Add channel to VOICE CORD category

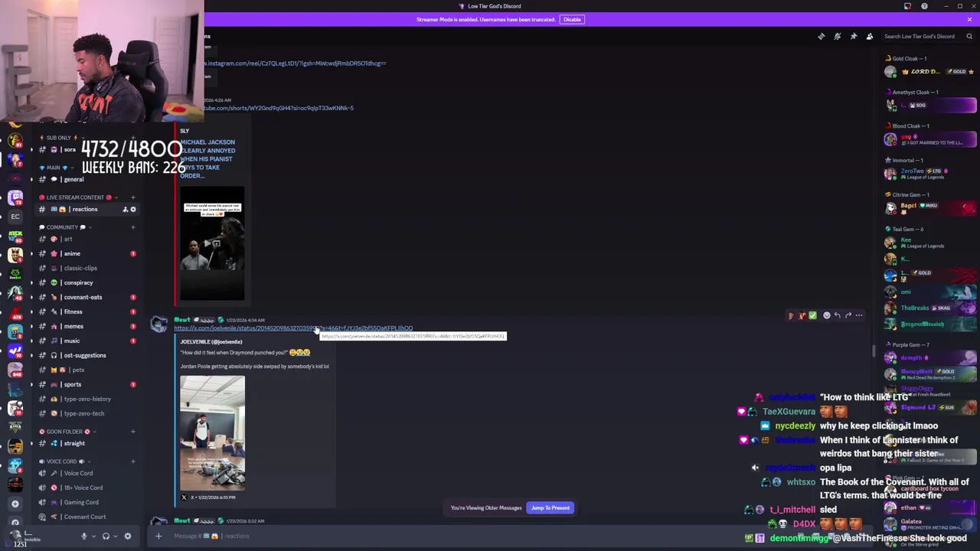tap(132, 461)
